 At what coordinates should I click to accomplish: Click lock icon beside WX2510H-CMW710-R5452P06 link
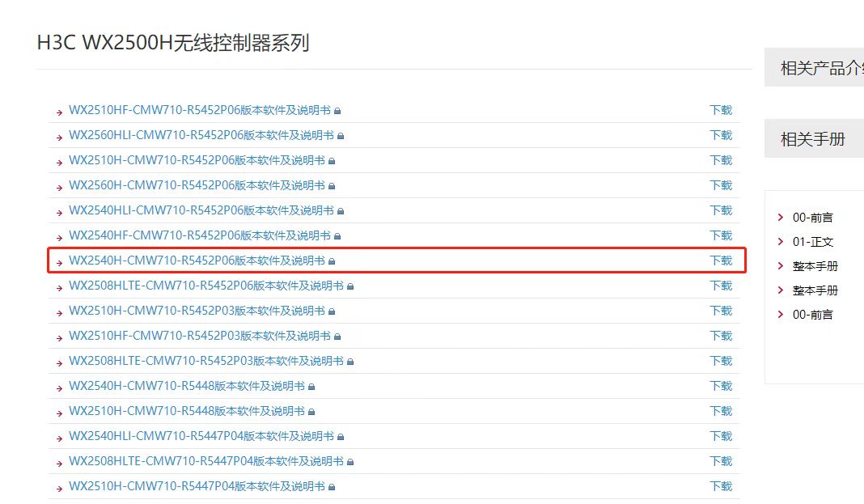[332, 161]
